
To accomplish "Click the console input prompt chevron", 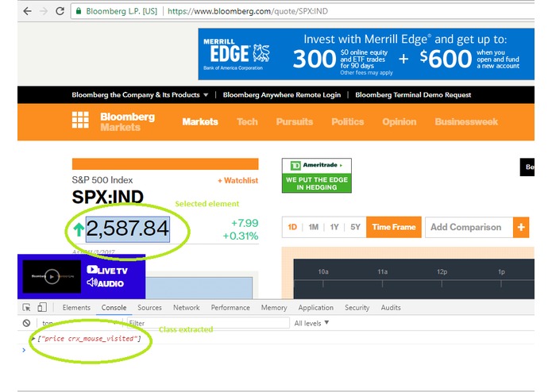I will (x=24, y=350).
